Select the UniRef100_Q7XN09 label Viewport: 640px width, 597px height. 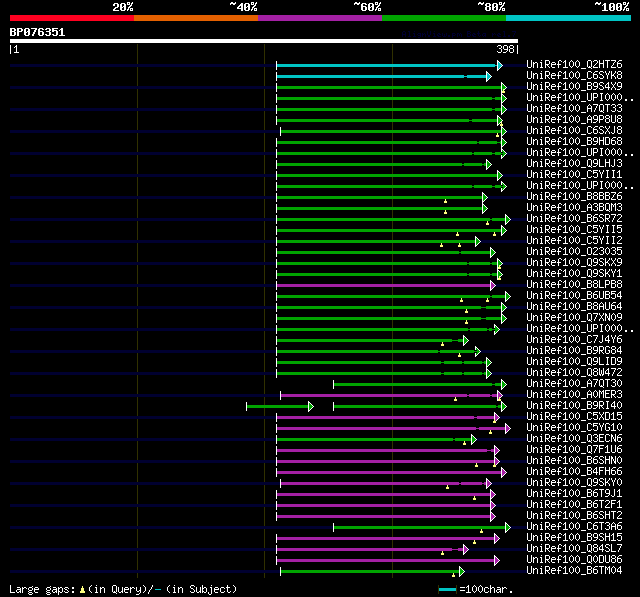(574, 317)
